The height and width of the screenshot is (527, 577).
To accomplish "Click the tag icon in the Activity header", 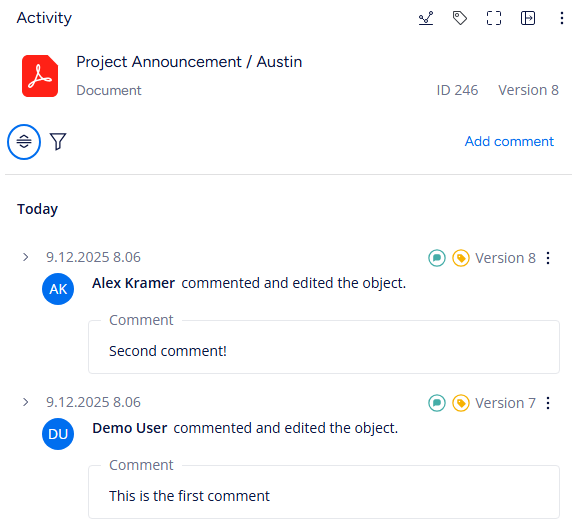I will (460, 18).
